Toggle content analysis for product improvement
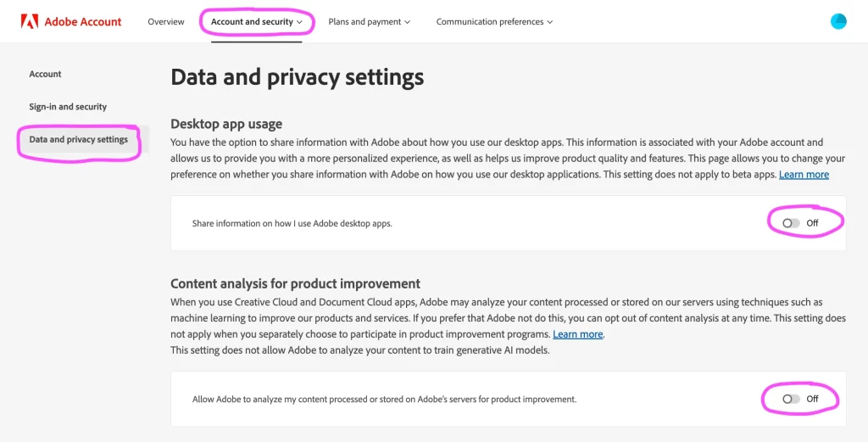Image resolution: width=868 pixels, height=442 pixels. click(791, 399)
